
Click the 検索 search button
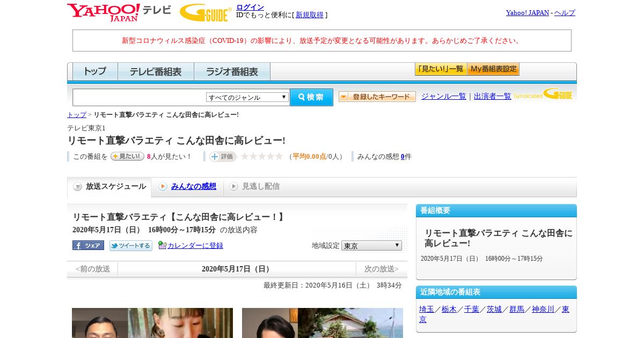(x=311, y=97)
